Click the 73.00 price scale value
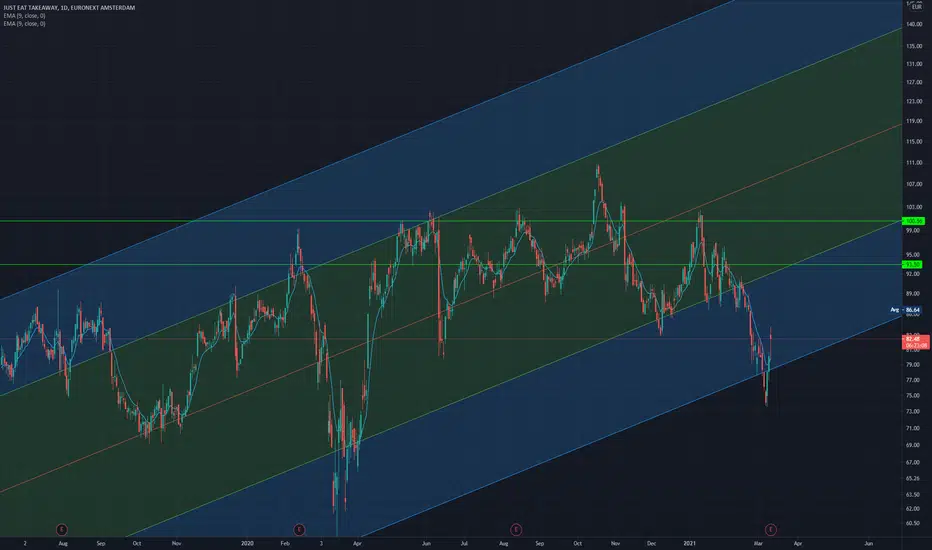The image size is (932, 550). [914, 411]
